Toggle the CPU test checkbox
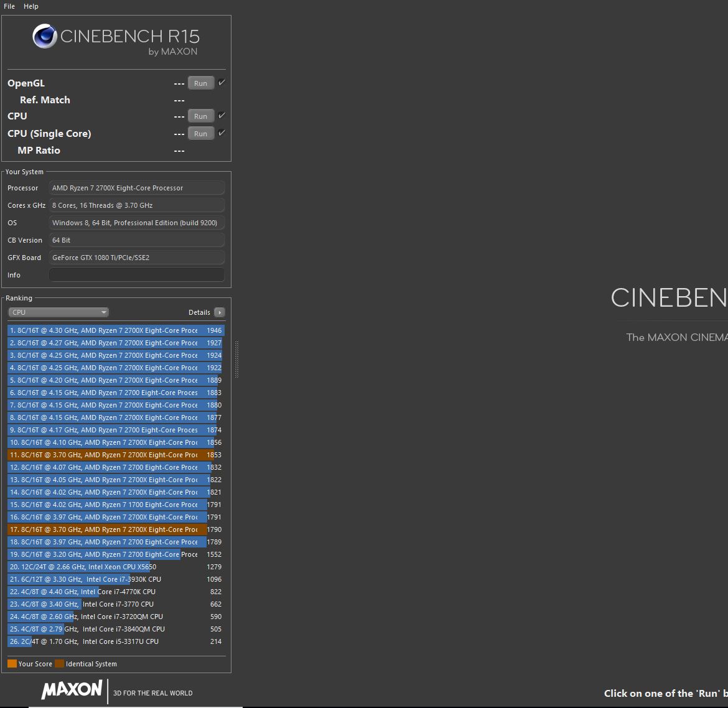Screen dimensions: 728x708 (222, 116)
